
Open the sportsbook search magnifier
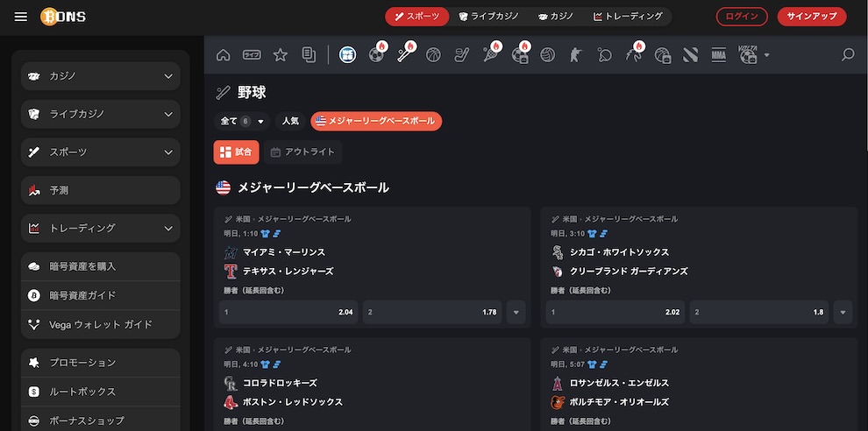click(x=848, y=55)
